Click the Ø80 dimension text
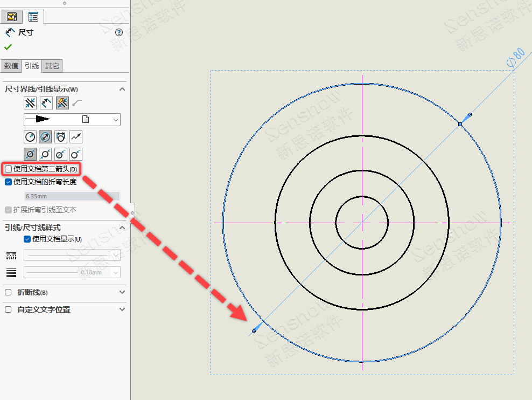532x400 pixels. point(516,57)
